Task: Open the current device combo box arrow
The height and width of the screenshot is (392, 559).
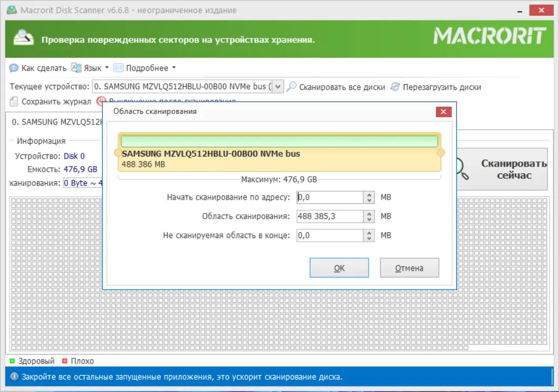Action: pyautogui.click(x=278, y=87)
